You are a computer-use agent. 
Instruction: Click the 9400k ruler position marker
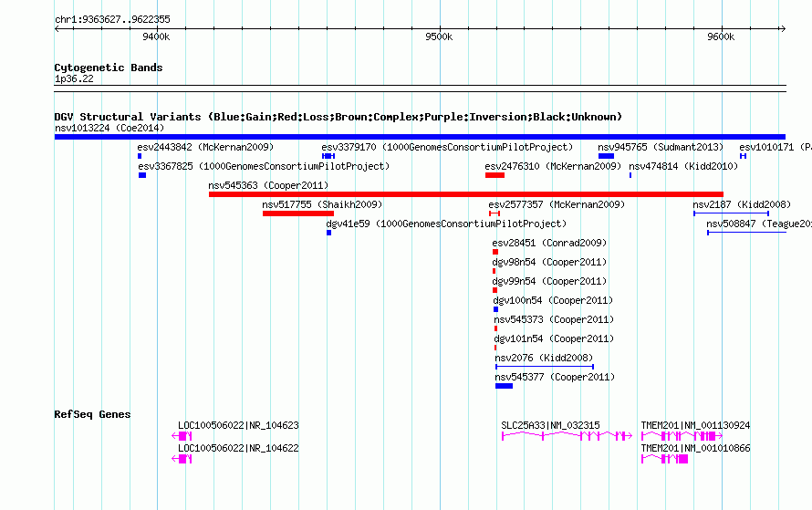[156, 36]
